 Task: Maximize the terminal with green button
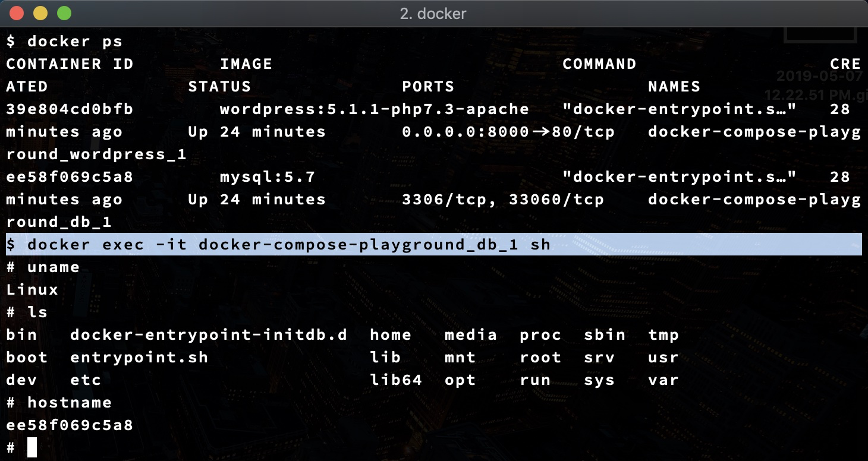pyautogui.click(x=64, y=12)
